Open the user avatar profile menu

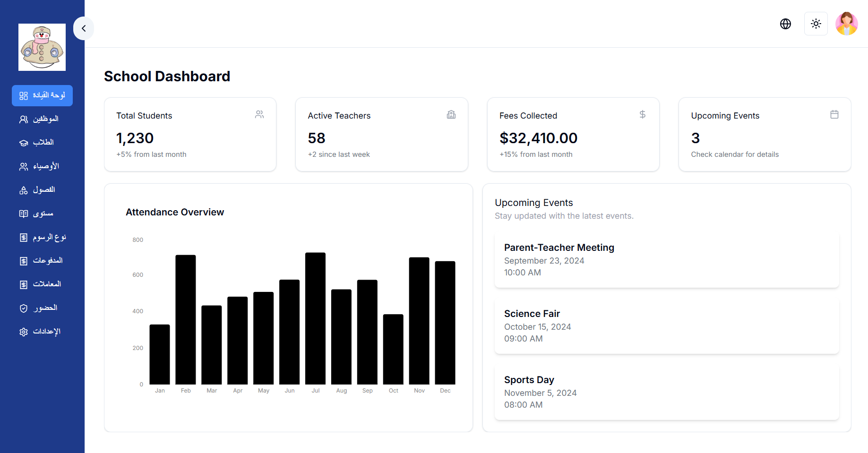point(846,24)
